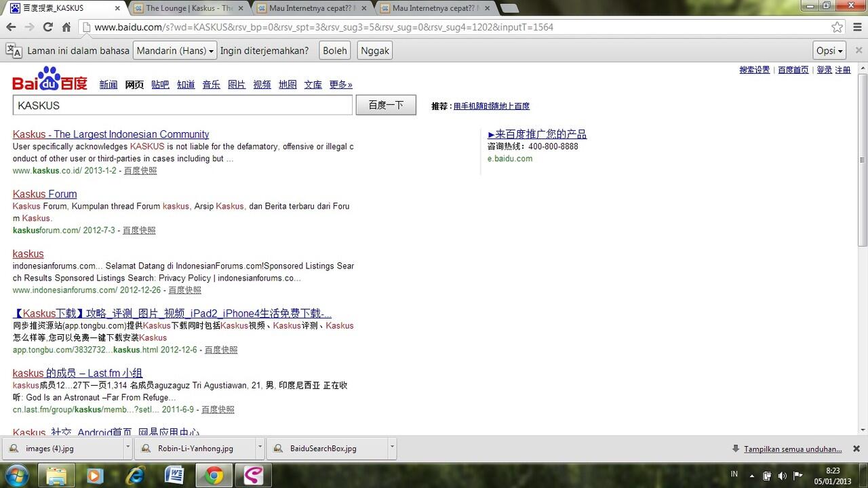Close the 百度搜索_KASKUS tab

(117, 8)
